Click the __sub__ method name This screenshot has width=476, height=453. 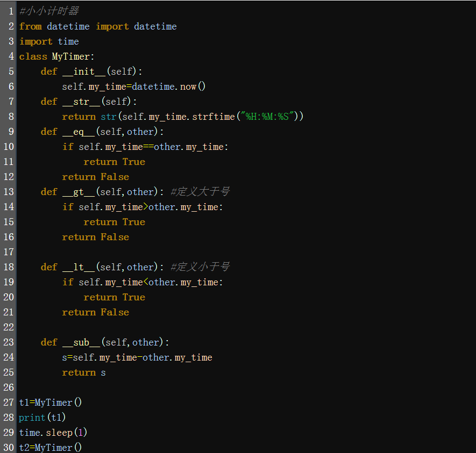tap(82, 342)
